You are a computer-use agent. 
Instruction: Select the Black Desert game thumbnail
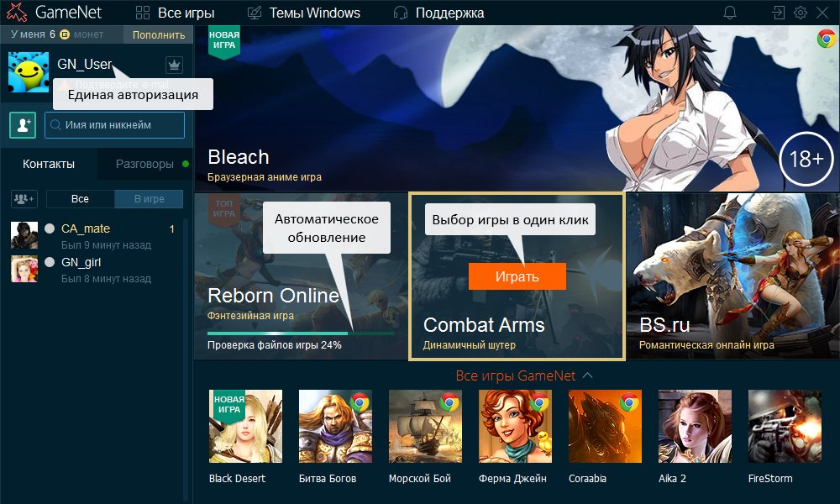pyautogui.click(x=245, y=427)
